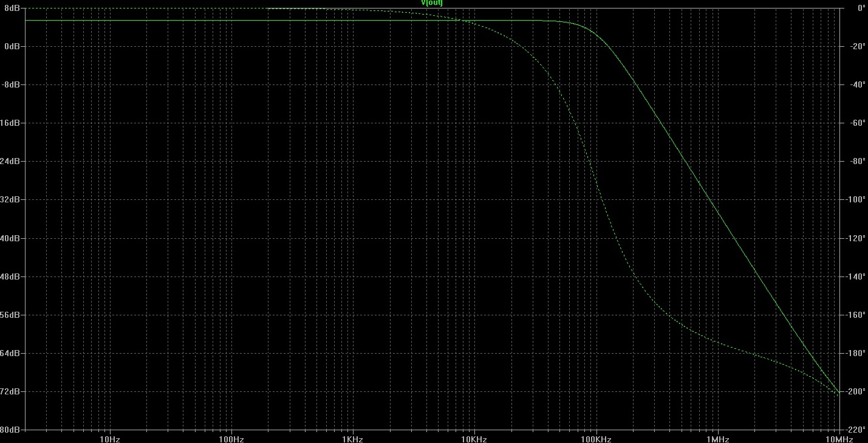The height and width of the screenshot is (443, 868).
Task: Click the -220° phase axis label
Action: pyautogui.click(x=855, y=430)
